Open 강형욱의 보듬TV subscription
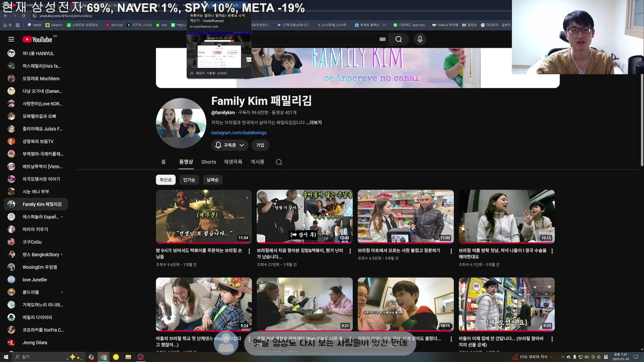Screen dimensions: 644x362 [x=35, y=141]
